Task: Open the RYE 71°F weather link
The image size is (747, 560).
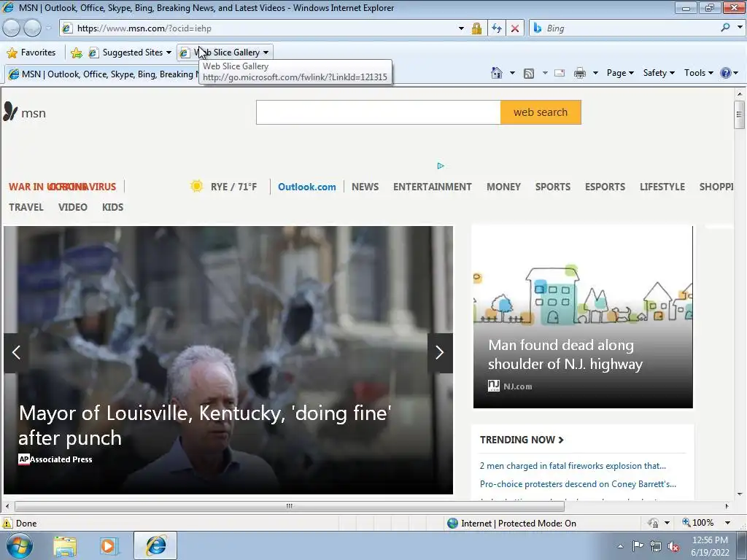Action: coord(233,187)
